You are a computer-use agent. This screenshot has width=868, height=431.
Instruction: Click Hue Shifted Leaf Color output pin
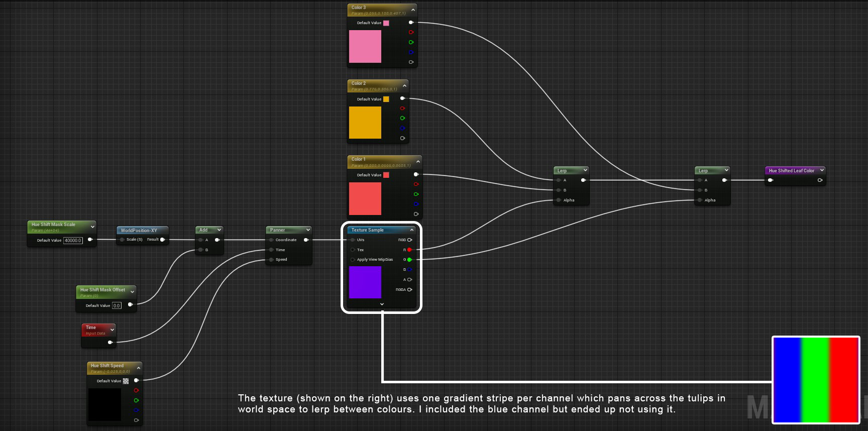point(820,180)
